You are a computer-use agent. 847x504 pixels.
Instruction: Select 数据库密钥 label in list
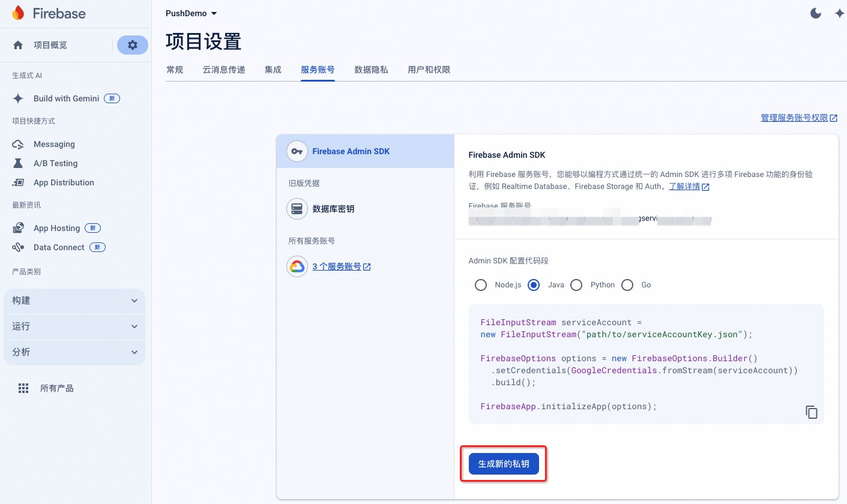[x=333, y=209]
